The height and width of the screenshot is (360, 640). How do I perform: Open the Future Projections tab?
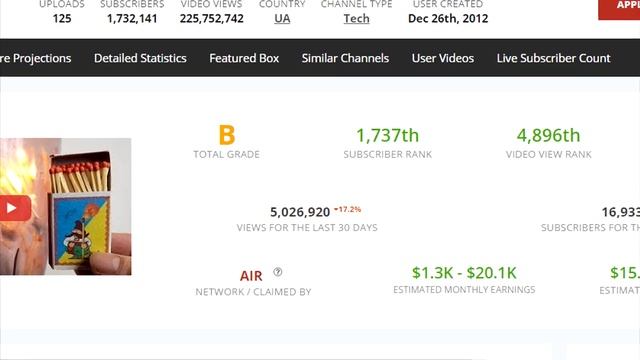point(36,58)
